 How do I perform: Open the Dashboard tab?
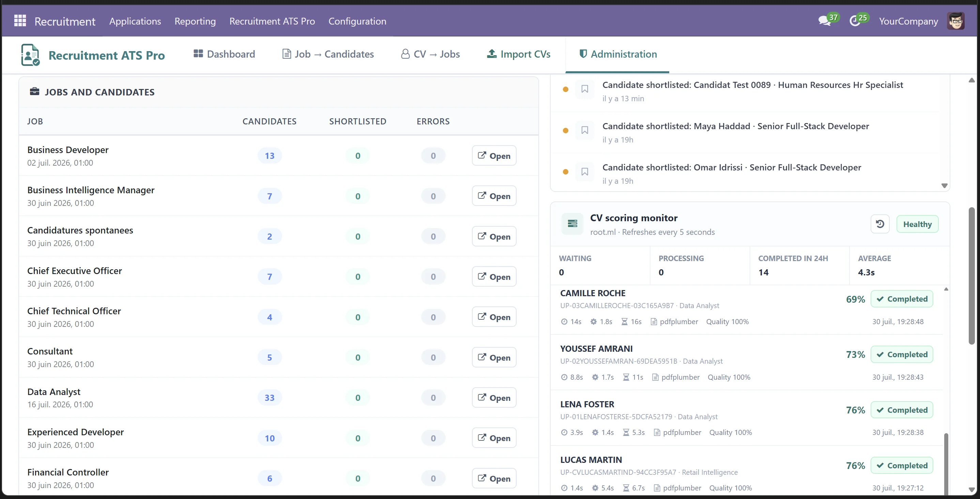tap(224, 54)
